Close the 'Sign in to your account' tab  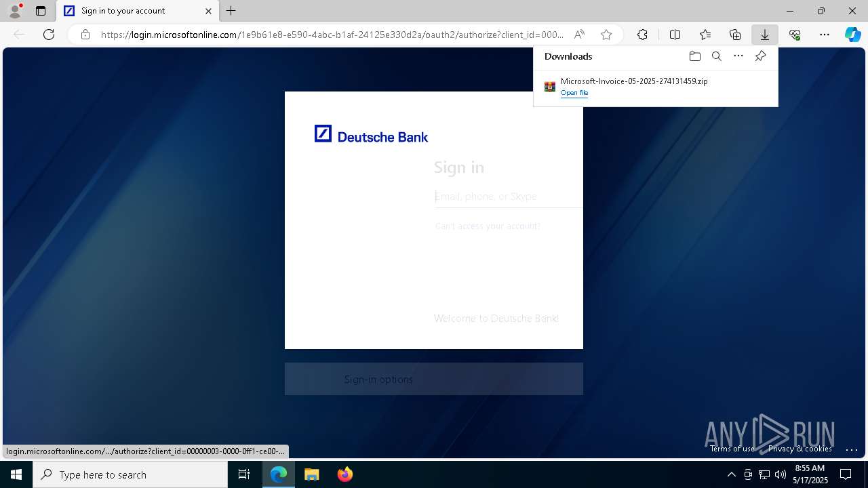[208, 11]
